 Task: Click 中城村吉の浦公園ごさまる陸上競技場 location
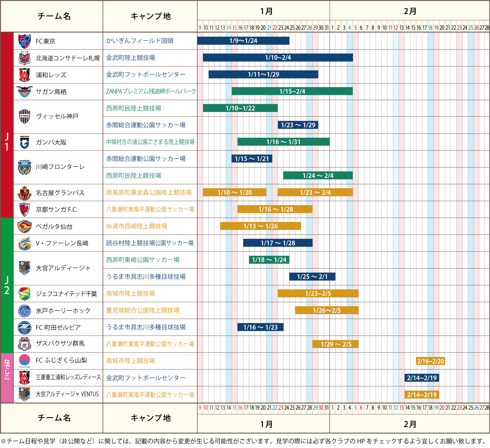150,142
